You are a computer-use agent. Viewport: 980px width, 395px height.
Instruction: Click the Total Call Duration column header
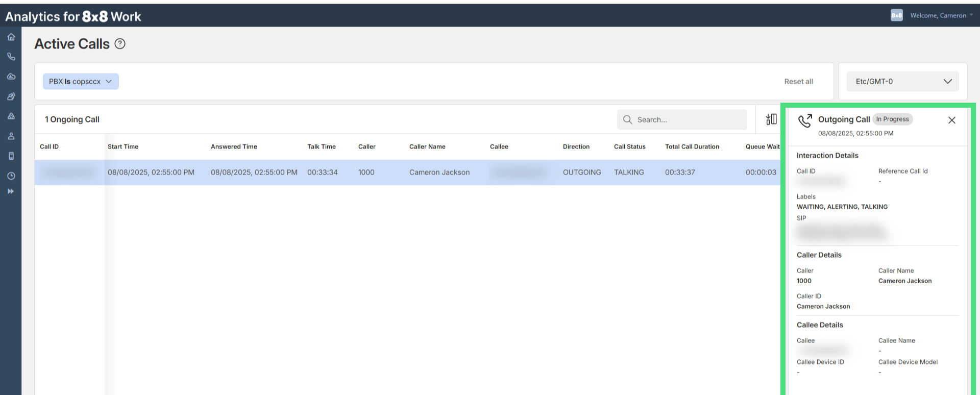692,146
